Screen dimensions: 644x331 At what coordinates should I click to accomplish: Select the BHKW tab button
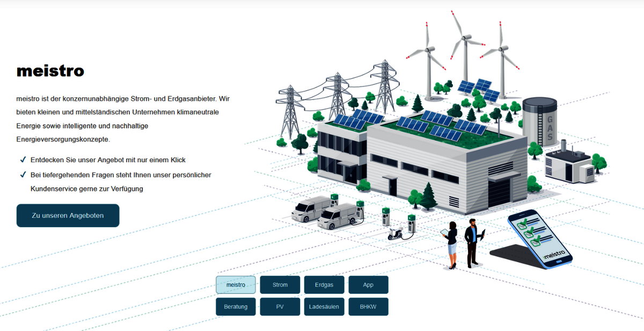pyautogui.click(x=368, y=307)
